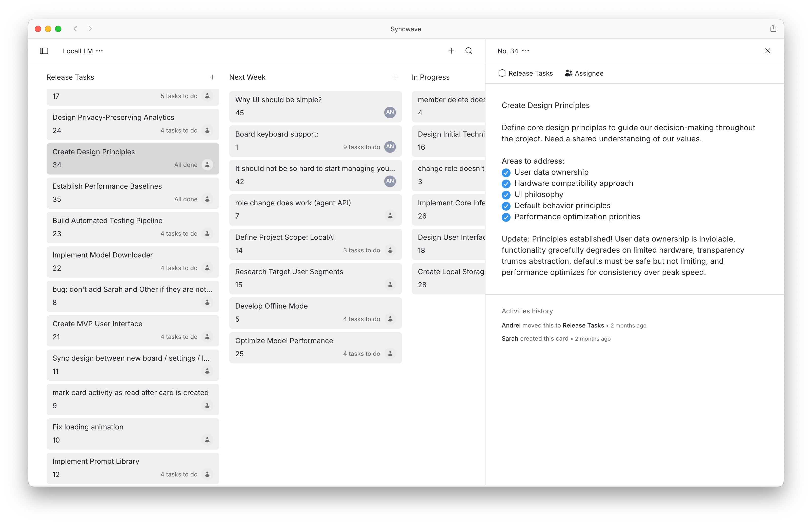Uncheck UI philosophy checkbox

[506, 195]
